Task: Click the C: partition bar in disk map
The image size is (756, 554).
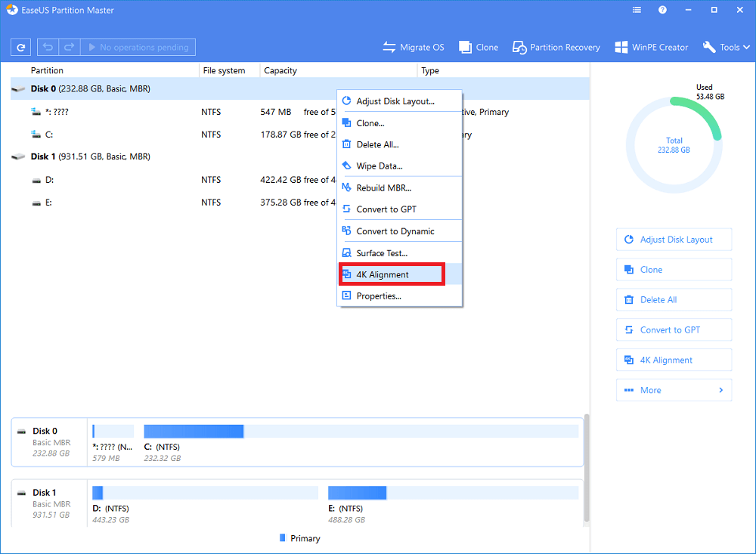Action: [x=194, y=432]
